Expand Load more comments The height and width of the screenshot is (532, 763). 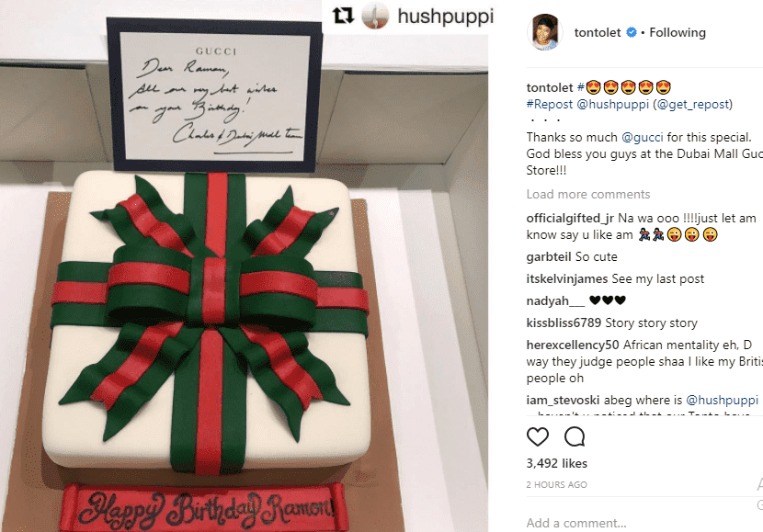587,194
